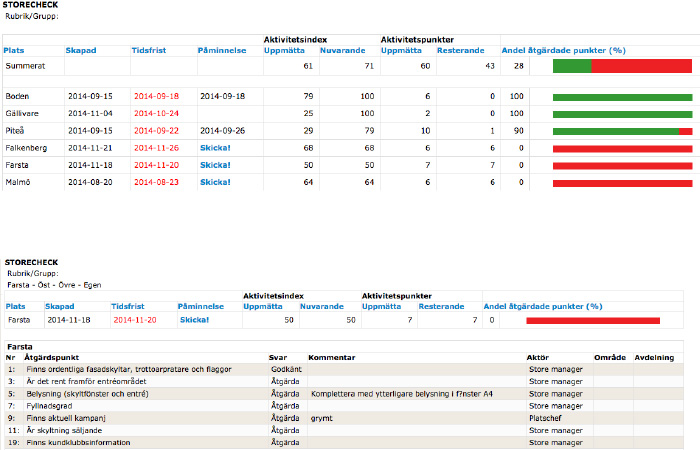Click Piteå's red deadline date 2014-09-22

click(155, 130)
